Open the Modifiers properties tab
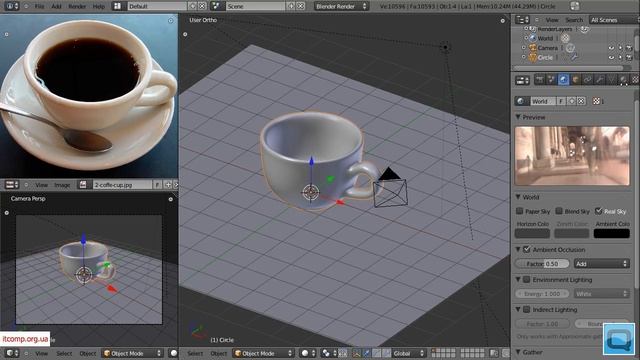640x360 pixels. (x=599, y=80)
